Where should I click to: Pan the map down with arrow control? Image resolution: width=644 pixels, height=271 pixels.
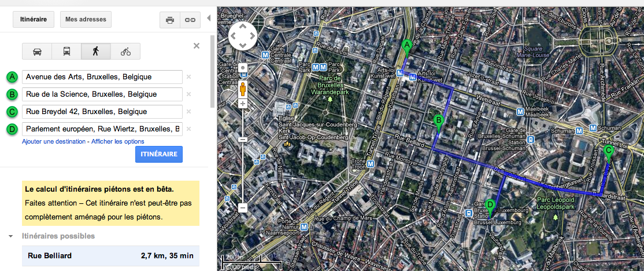[243, 45]
